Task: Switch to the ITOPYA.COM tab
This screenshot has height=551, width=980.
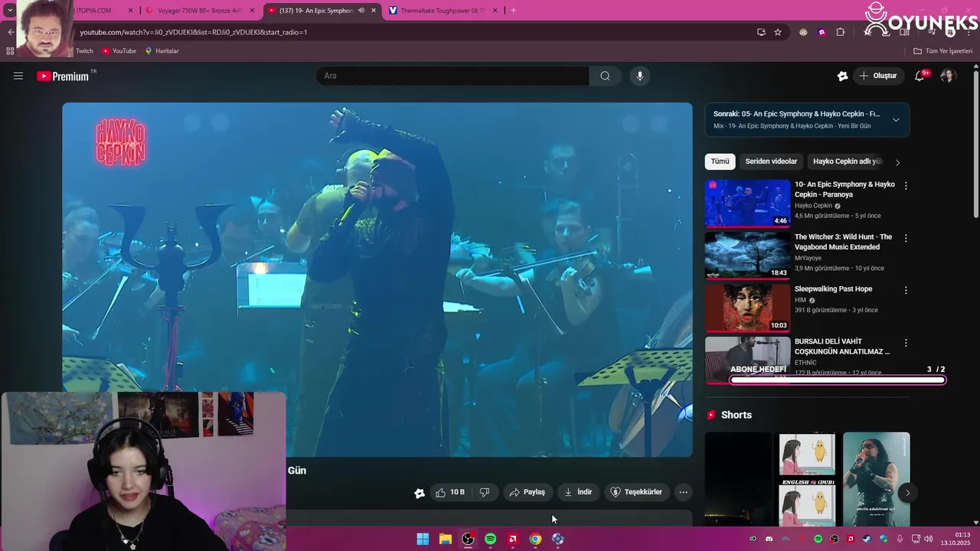Action: click(x=103, y=11)
